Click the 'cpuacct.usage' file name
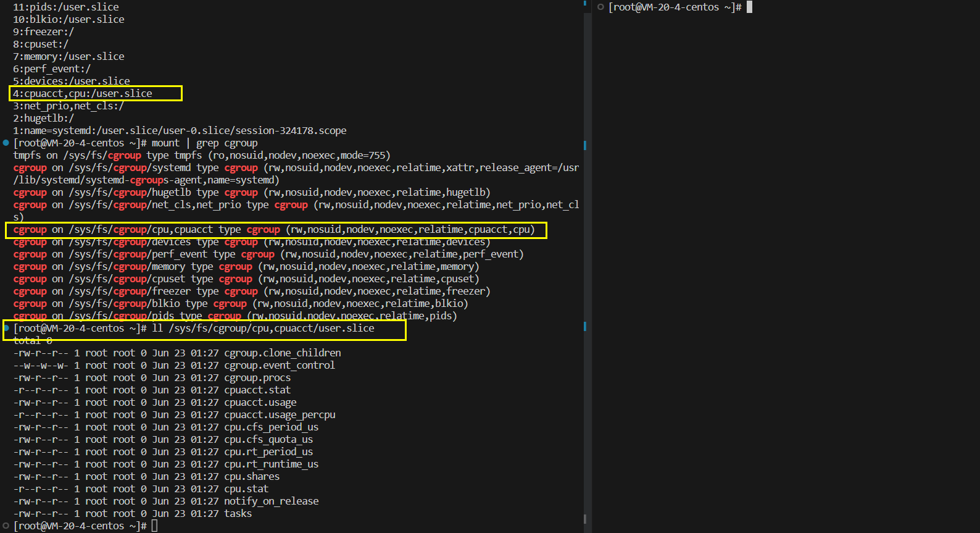Screen dimensions: 980x533 (260, 402)
